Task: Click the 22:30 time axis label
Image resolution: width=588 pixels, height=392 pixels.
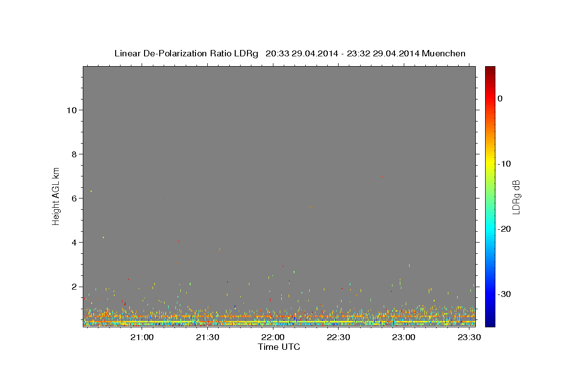Action: pos(338,338)
